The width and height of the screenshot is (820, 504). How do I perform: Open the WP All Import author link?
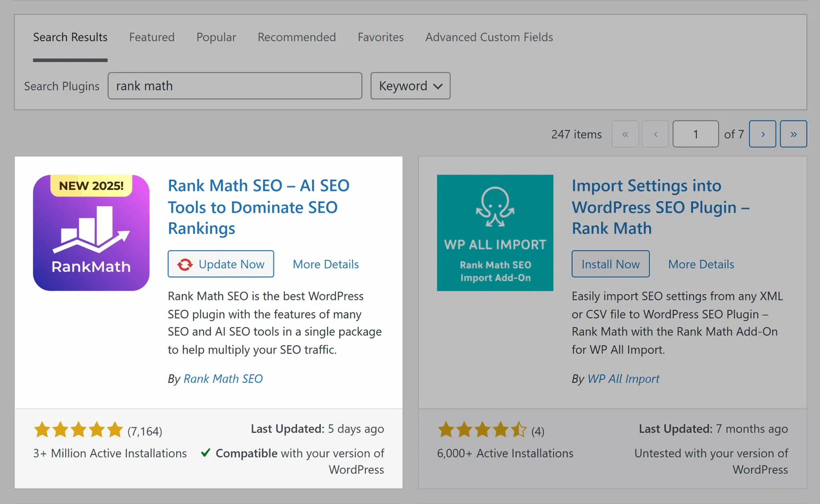(x=623, y=378)
